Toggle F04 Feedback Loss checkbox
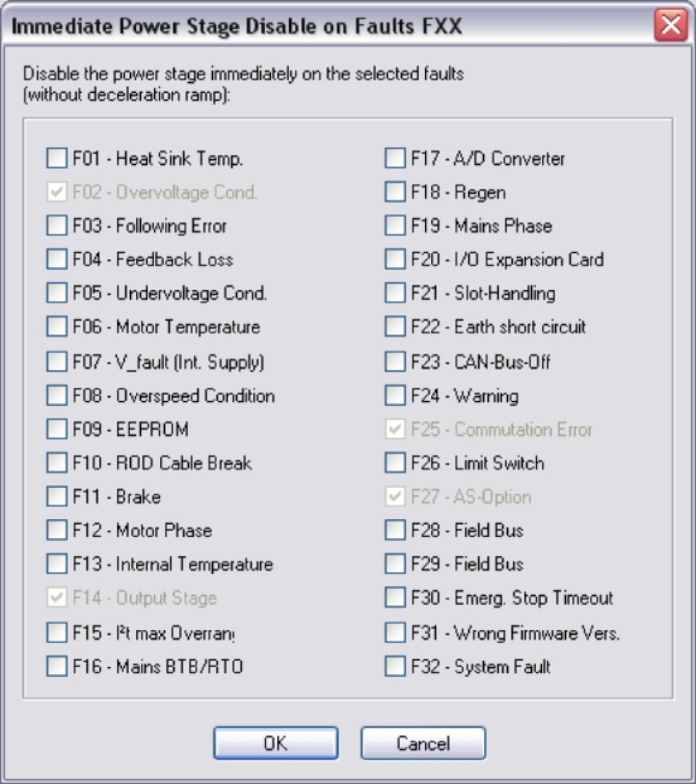The image size is (696, 784). pos(57,259)
